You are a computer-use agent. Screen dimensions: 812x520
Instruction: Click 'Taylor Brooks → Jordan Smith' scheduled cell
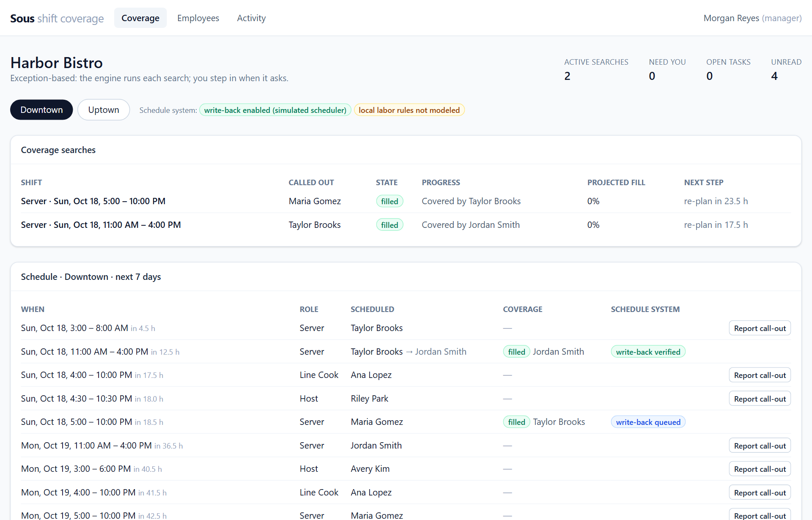(409, 352)
